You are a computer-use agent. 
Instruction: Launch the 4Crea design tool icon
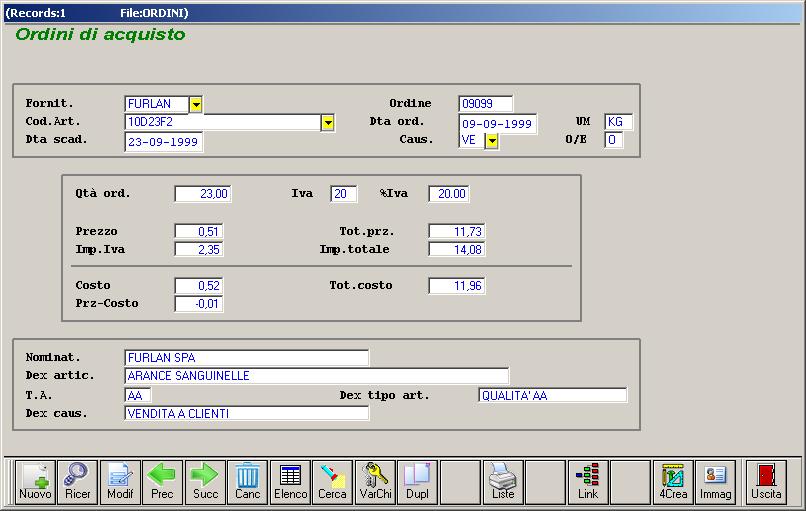click(x=673, y=481)
